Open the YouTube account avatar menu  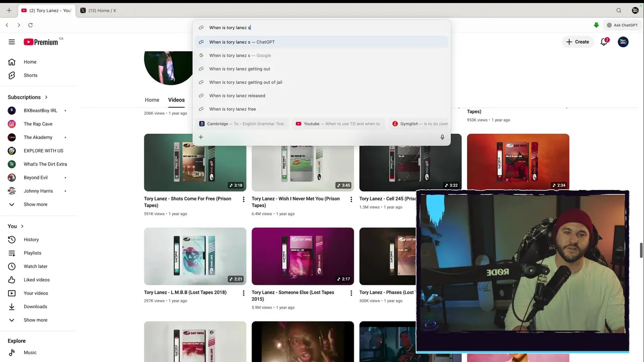[x=623, y=42]
